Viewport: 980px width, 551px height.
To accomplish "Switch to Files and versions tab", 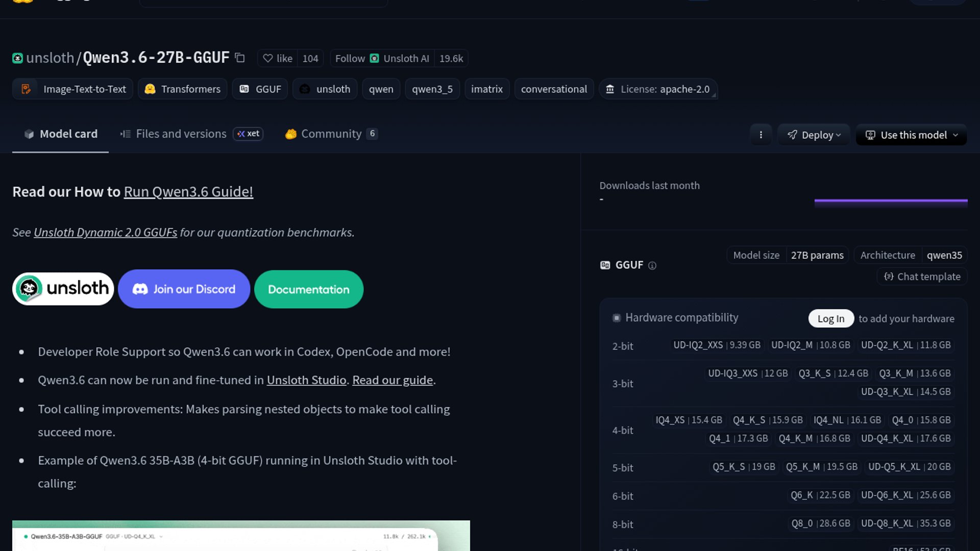I will coord(181,134).
